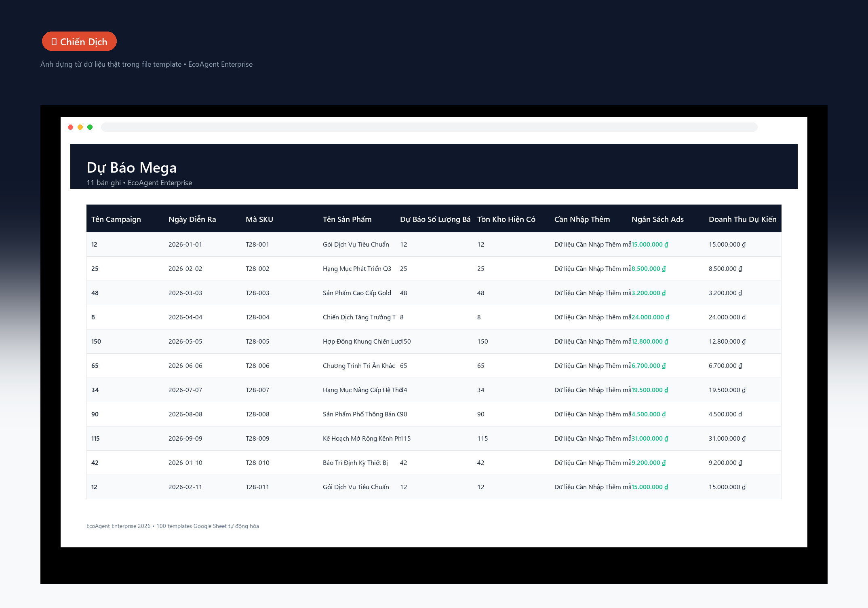Click the yellow window minimize dot
The image size is (868, 608).
pos(80,127)
